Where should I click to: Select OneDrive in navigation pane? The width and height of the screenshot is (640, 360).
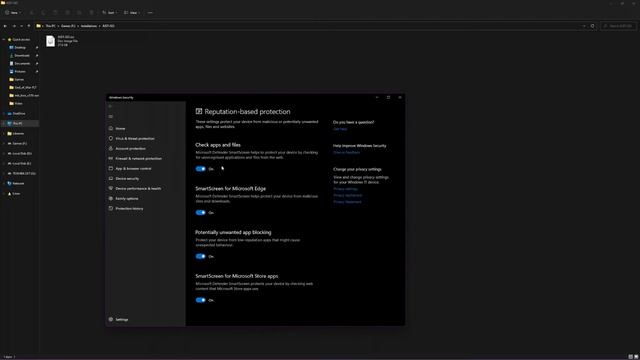19,113
